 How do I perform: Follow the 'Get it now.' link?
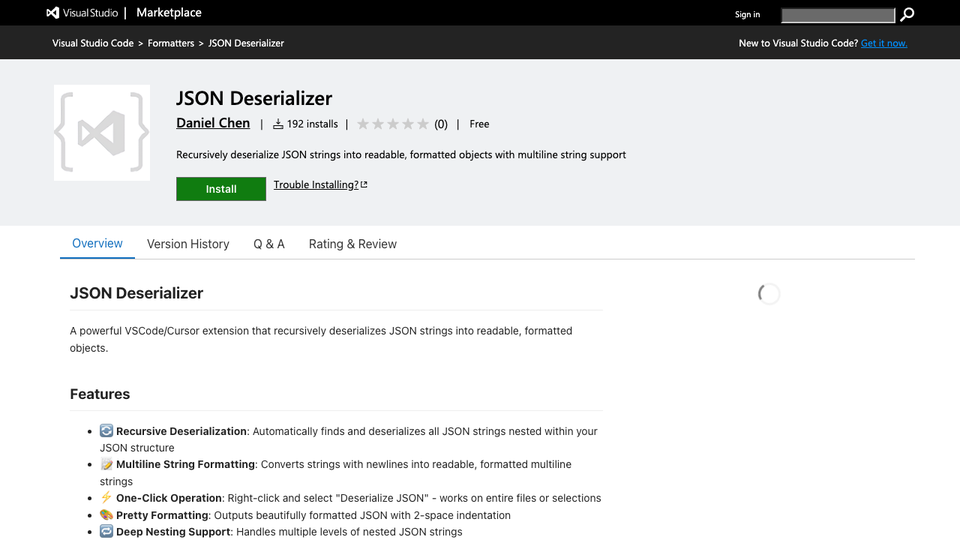[x=883, y=43]
